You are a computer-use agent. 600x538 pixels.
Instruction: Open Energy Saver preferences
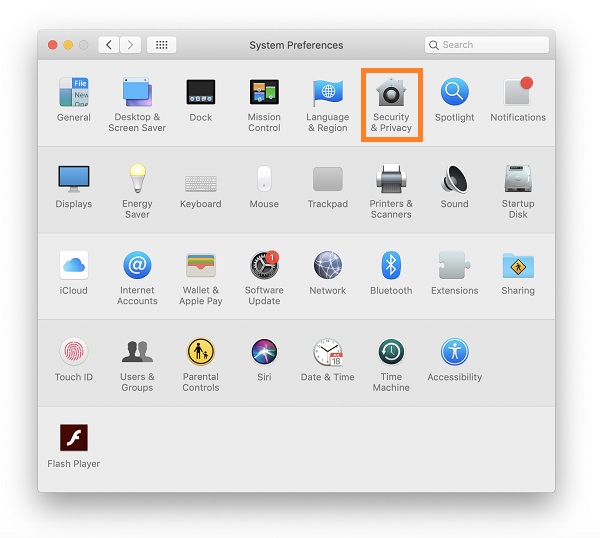[137, 180]
